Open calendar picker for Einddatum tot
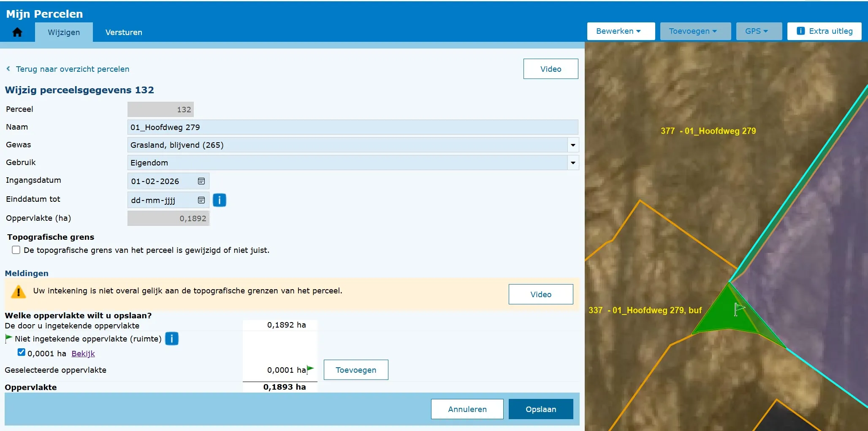The image size is (868, 431). 201,200
